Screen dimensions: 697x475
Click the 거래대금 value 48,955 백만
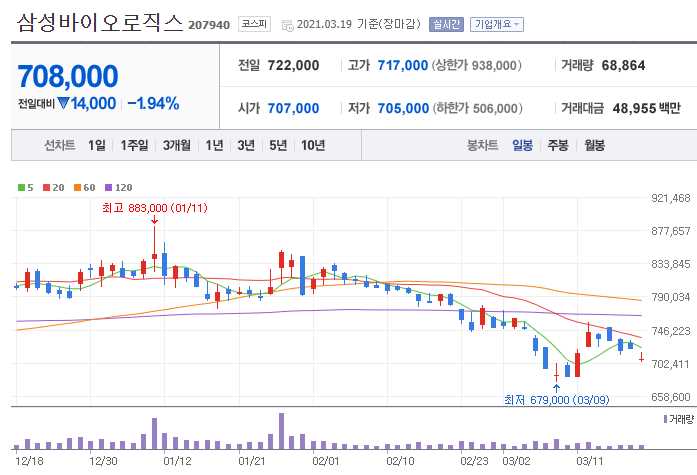click(646, 108)
